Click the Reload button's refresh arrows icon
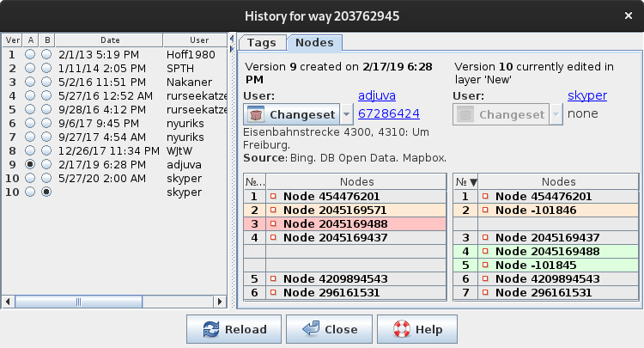 [x=211, y=329]
